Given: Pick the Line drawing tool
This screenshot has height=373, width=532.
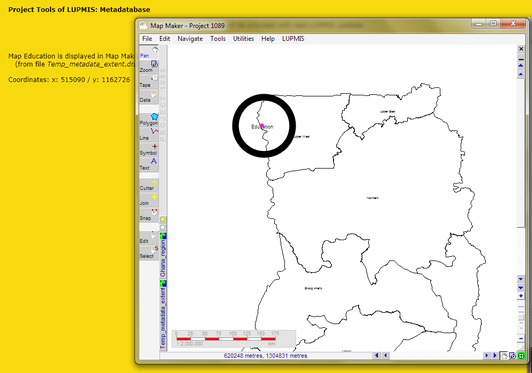Looking at the screenshot, I should click(x=149, y=134).
